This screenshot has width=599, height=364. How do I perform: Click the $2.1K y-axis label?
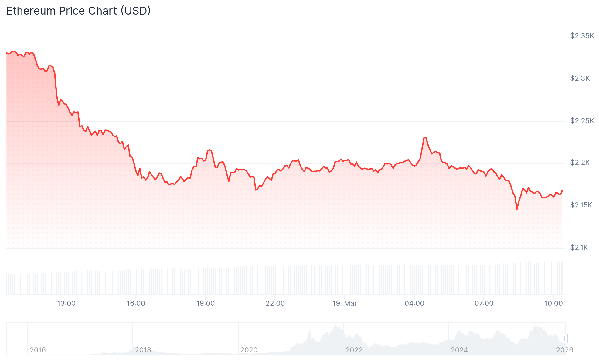tap(579, 248)
